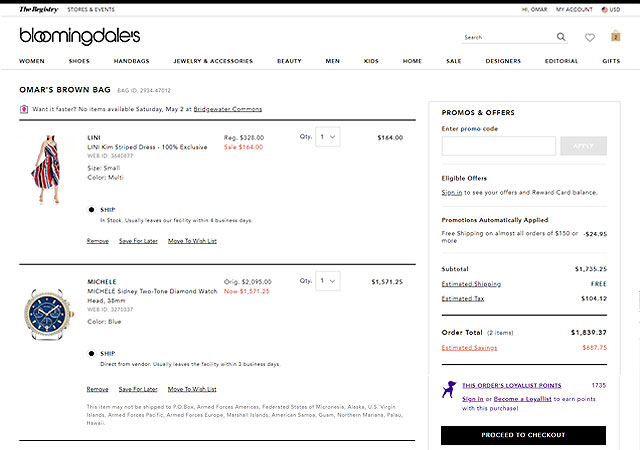This screenshot has height=450, width=640.
Task: Click the promo code Apply button
Action: coord(583,146)
